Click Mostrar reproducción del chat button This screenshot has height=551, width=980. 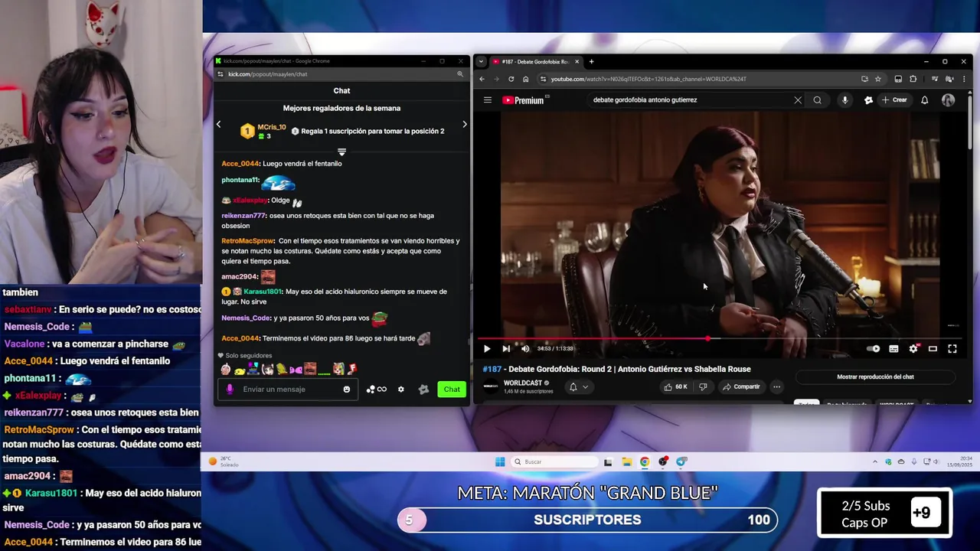(x=875, y=377)
